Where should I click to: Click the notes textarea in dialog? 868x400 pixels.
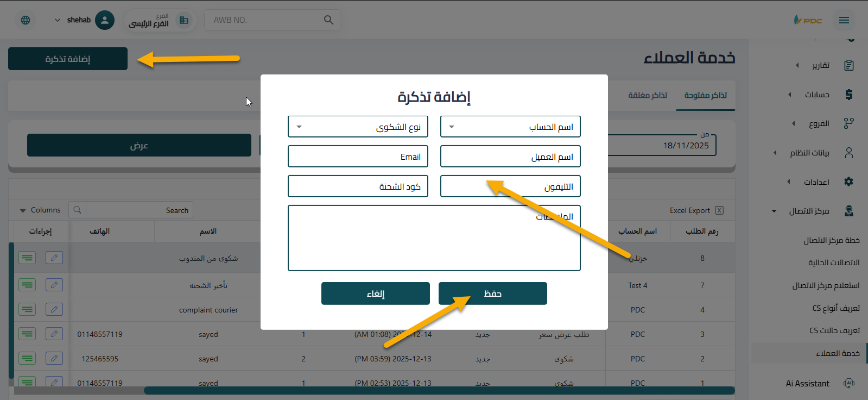434,238
